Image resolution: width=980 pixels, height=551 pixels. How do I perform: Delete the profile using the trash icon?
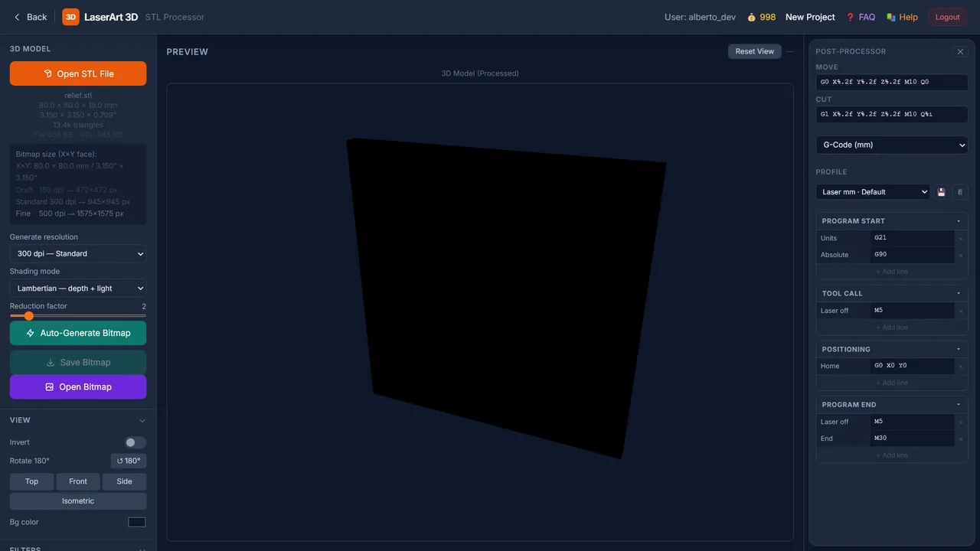coord(960,192)
